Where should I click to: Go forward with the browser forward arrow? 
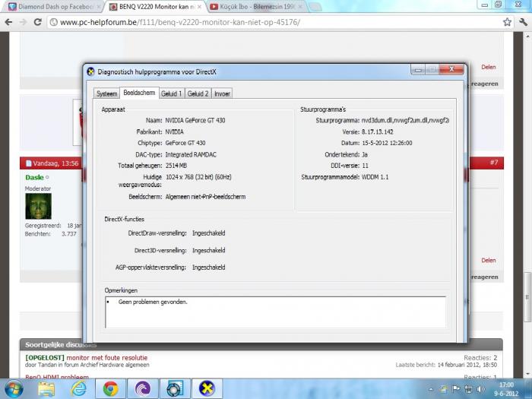[x=23, y=22]
